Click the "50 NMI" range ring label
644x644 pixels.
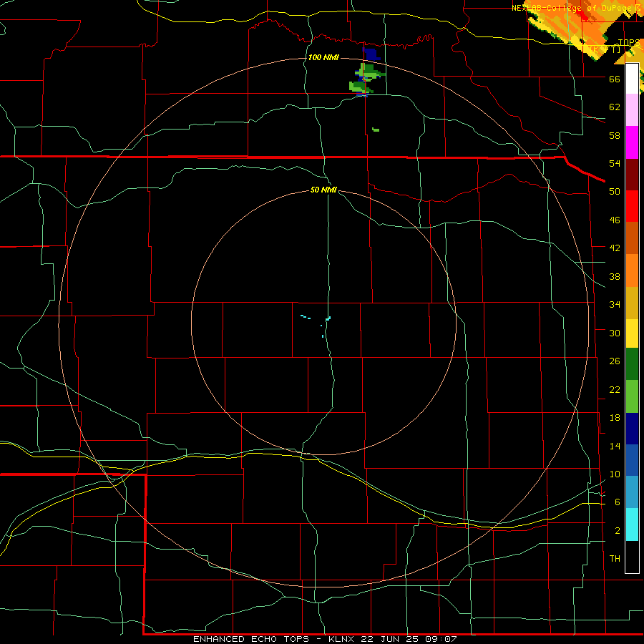(323, 190)
